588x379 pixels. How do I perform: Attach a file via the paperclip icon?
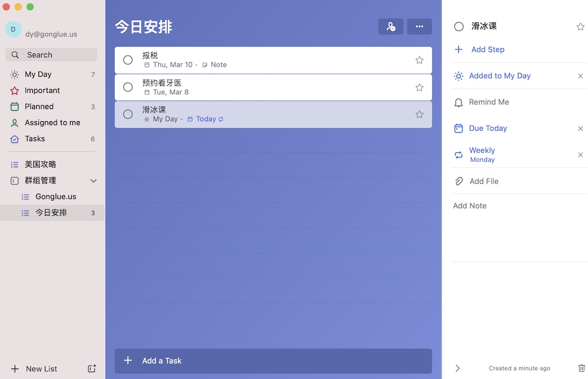pyautogui.click(x=458, y=181)
